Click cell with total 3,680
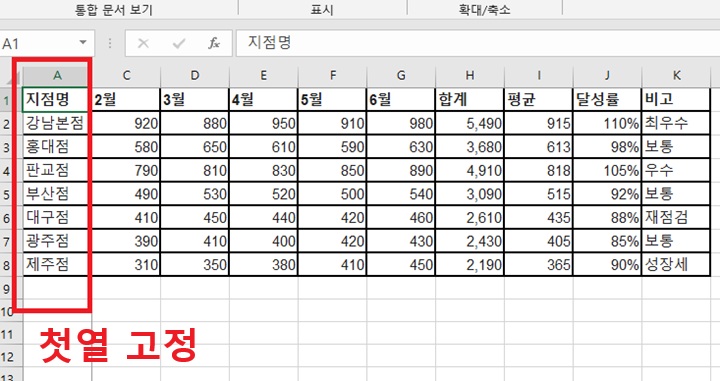Viewport: 720px width, 381px height. point(470,147)
